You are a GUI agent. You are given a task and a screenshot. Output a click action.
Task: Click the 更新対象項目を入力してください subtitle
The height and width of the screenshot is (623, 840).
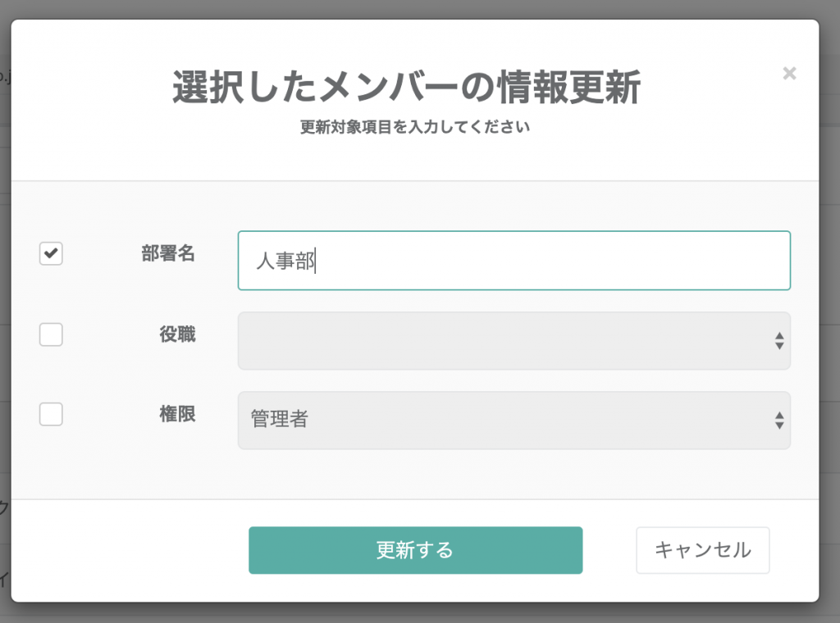pos(415,128)
